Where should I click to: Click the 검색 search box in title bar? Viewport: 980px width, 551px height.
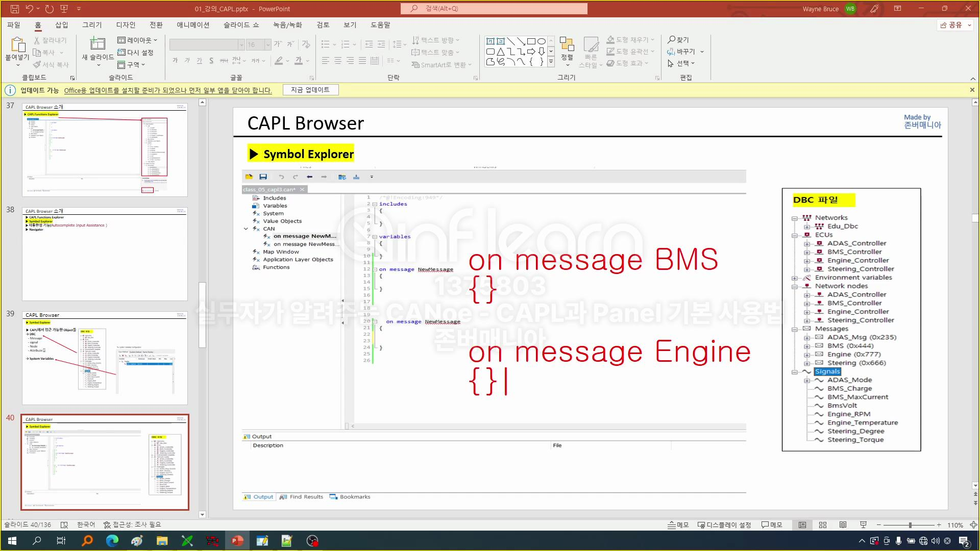[494, 9]
